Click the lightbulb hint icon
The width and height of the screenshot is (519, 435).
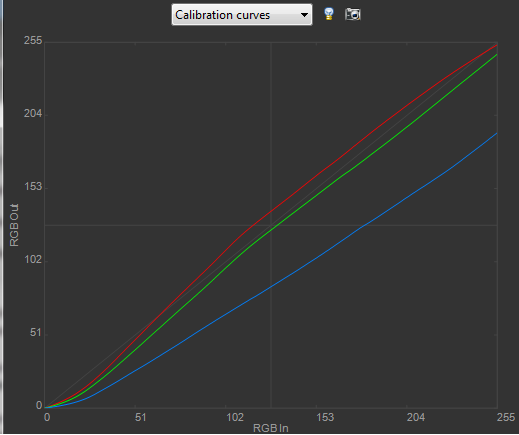(329, 14)
